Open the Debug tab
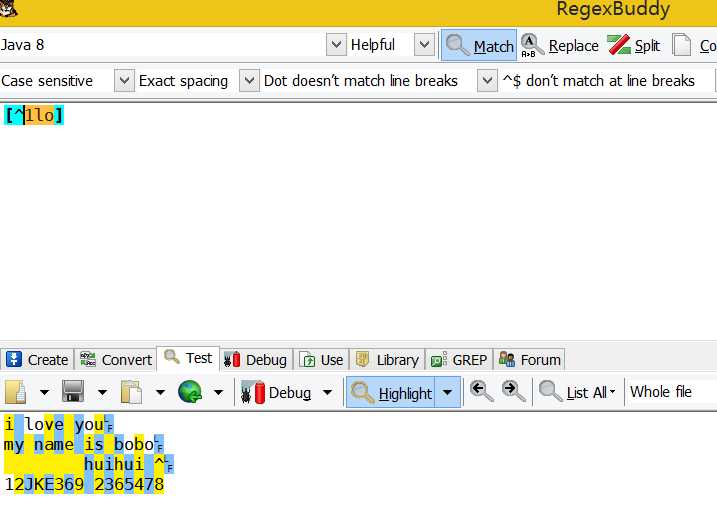Screen dimensions: 717x510 [x=256, y=360]
